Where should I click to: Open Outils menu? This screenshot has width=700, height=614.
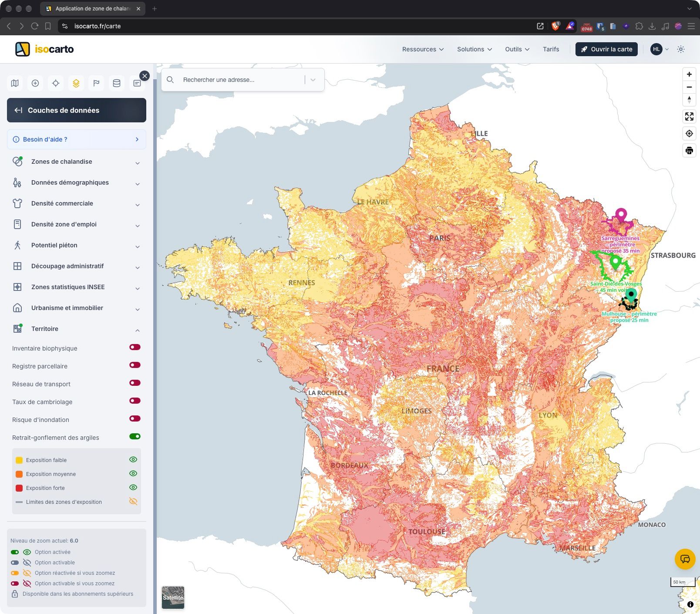point(517,49)
